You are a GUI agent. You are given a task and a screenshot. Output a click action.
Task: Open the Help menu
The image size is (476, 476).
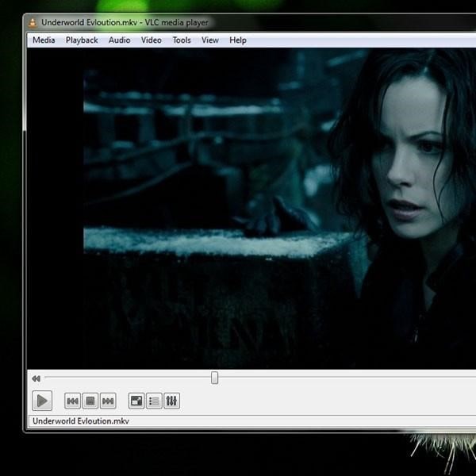(x=238, y=40)
